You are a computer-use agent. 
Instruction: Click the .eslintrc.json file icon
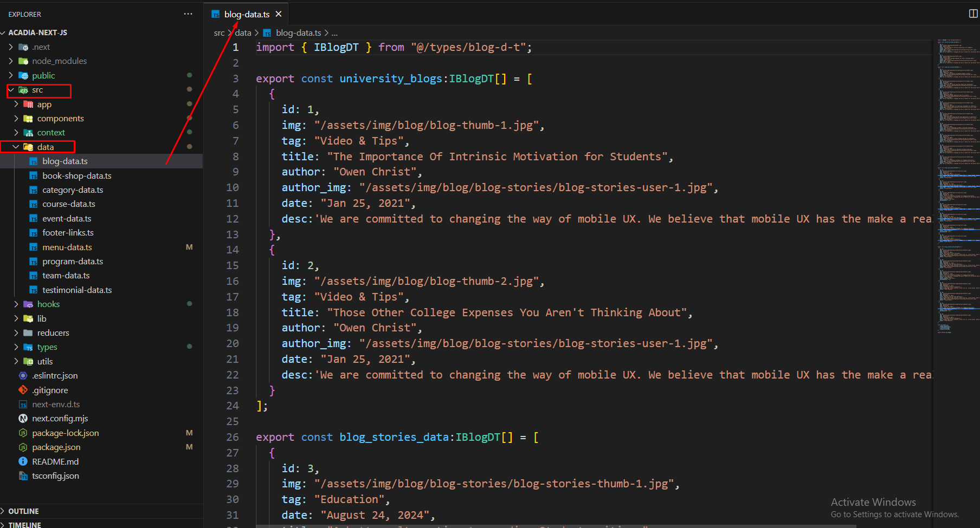point(23,376)
